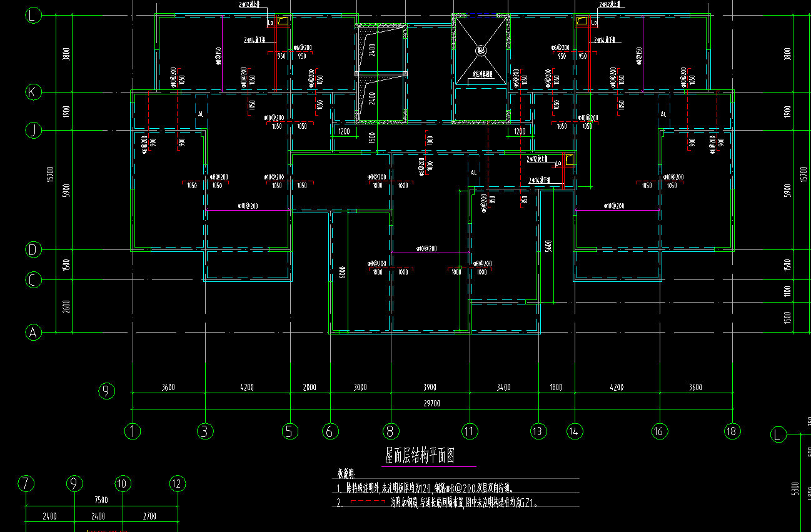This screenshot has height=532, width=811.
Task: Select axis bubble 1
Action: pos(133,431)
